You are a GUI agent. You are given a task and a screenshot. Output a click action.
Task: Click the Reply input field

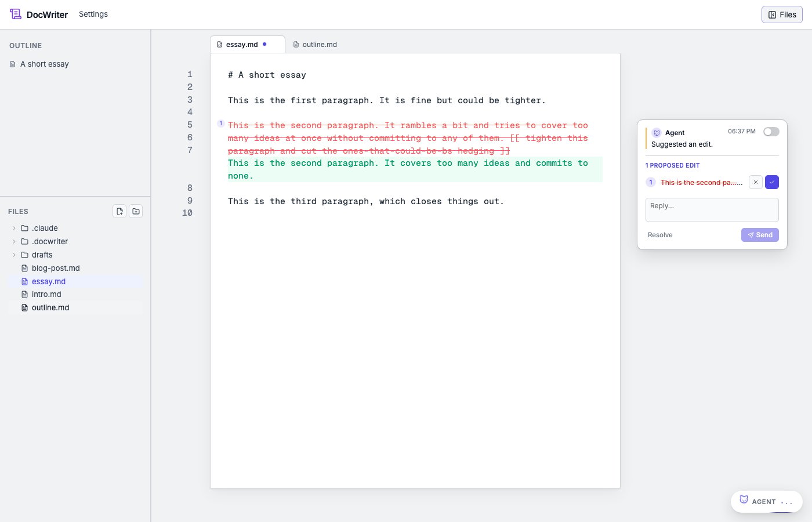point(712,210)
